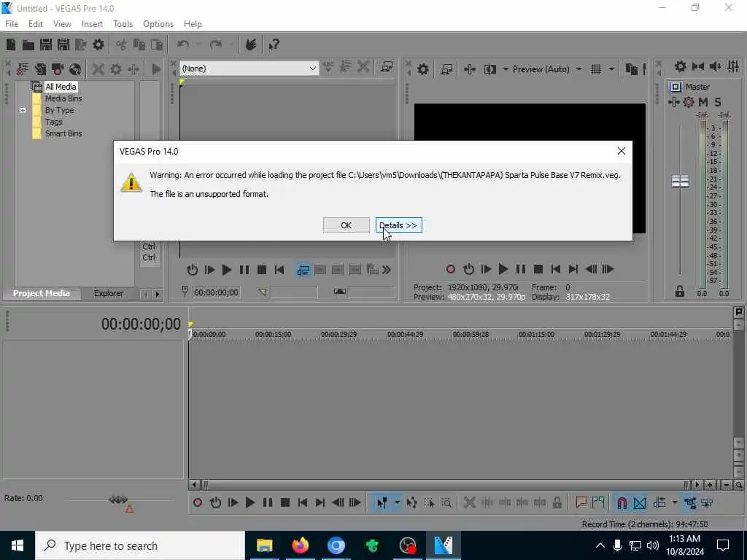Open Video Preview settings gear
This screenshot has width=747, height=560.
[x=423, y=69]
